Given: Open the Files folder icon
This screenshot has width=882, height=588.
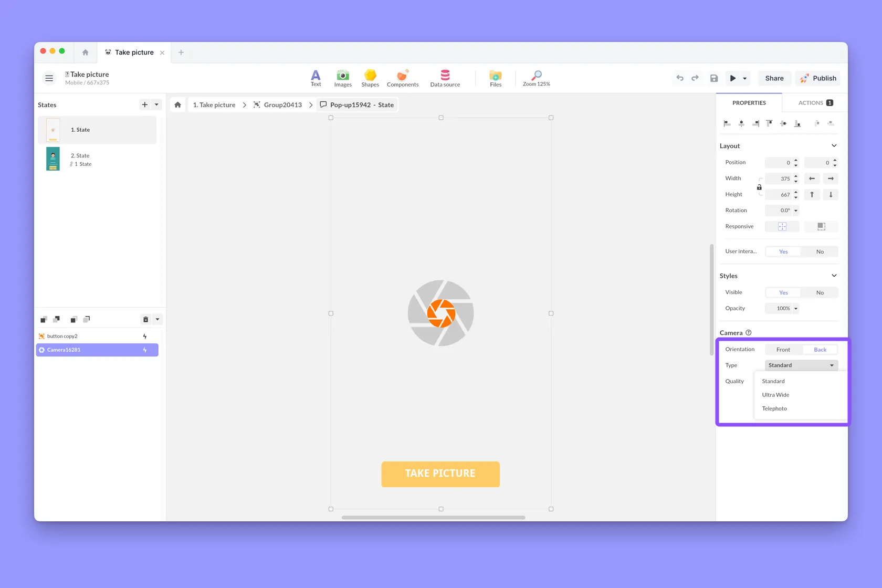Looking at the screenshot, I should pos(496,78).
